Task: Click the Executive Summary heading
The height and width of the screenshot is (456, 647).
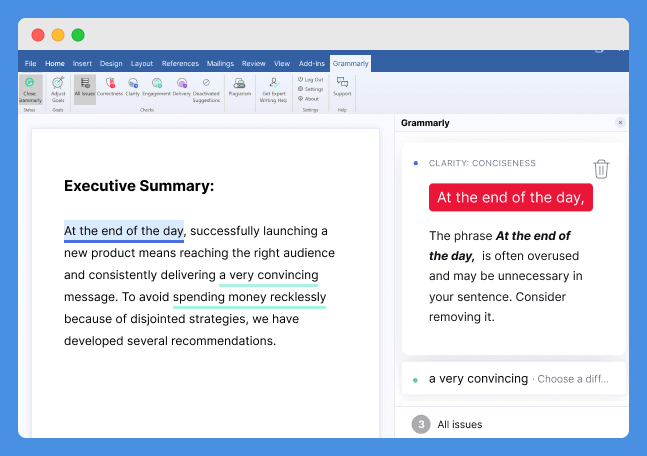Action: coord(139,186)
